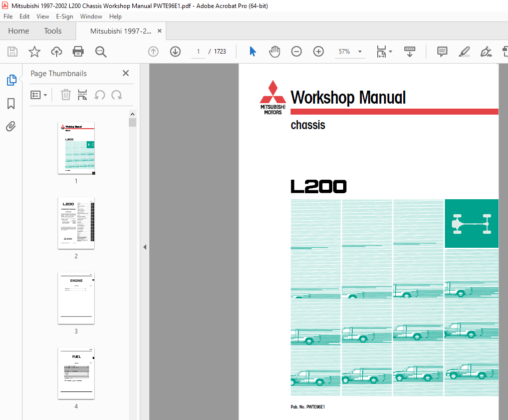Close the Mitsubishi document tab
The width and height of the screenshot is (508, 420).
tap(159, 31)
